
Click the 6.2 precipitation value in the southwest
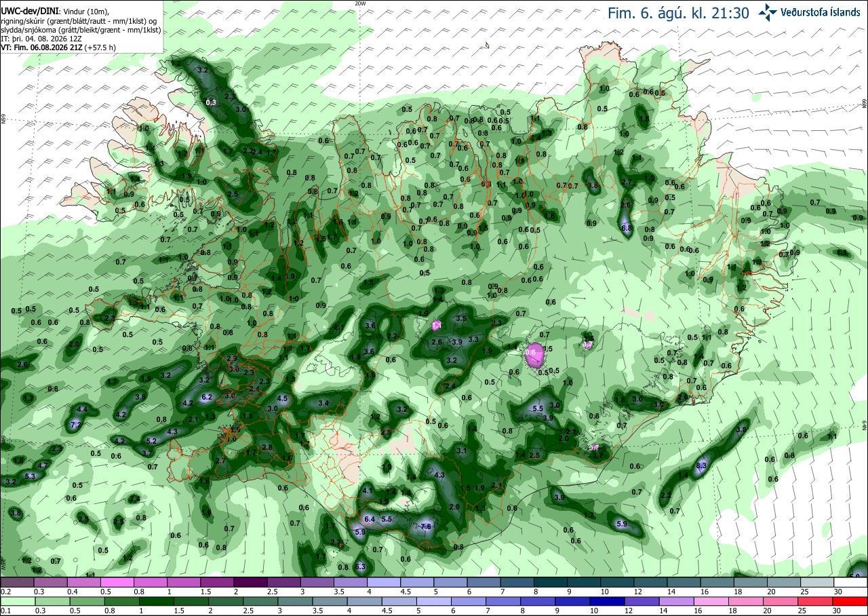coord(207,397)
